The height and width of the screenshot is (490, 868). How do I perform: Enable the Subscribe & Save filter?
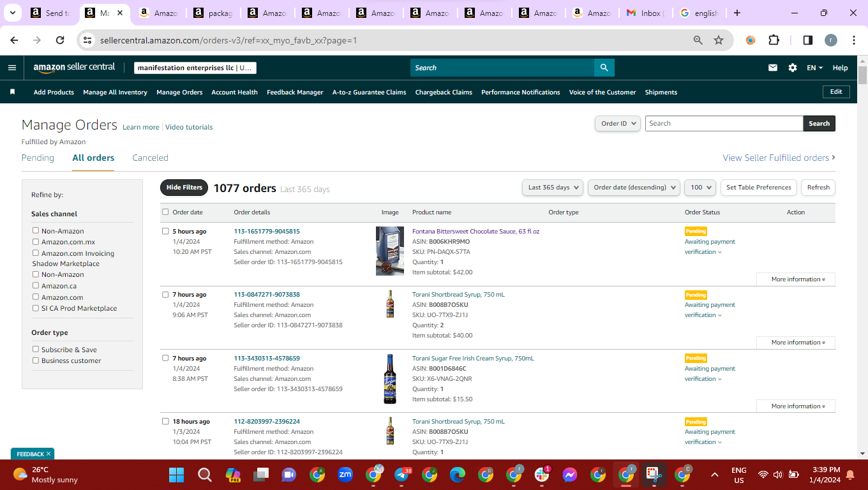coord(36,349)
